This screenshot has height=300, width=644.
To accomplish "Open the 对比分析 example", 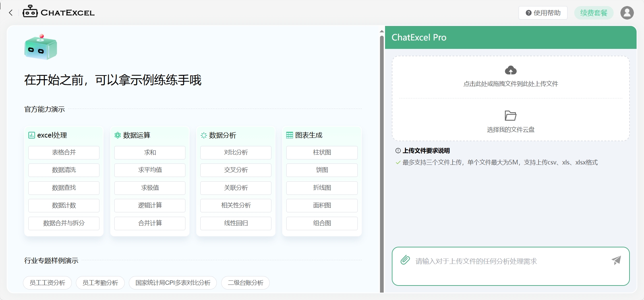I will click(x=236, y=152).
